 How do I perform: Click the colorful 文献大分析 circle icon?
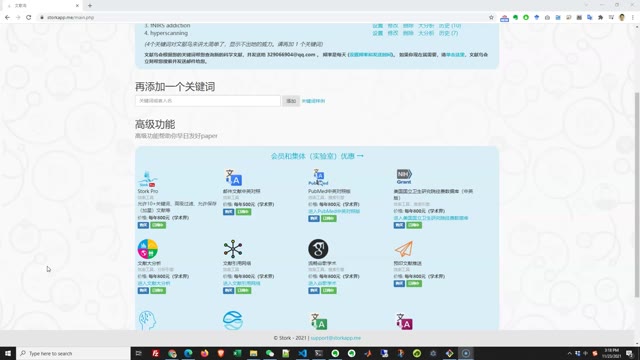[x=147, y=249]
